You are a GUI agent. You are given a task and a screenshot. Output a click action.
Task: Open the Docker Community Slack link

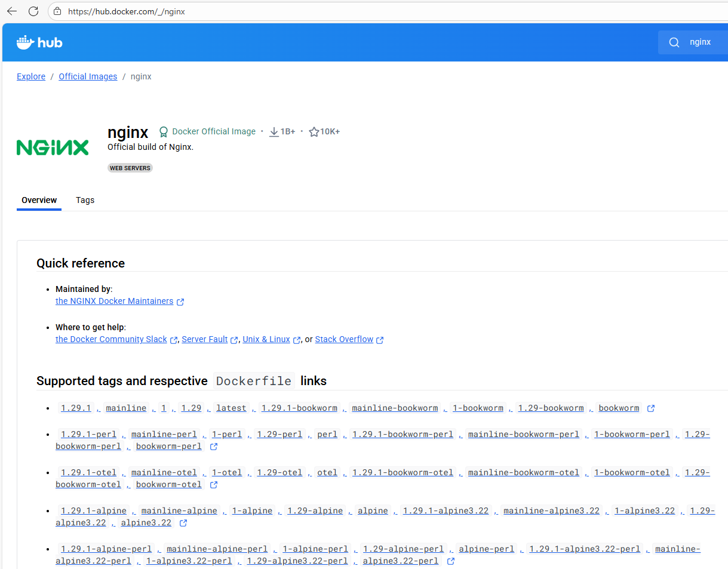coord(111,339)
